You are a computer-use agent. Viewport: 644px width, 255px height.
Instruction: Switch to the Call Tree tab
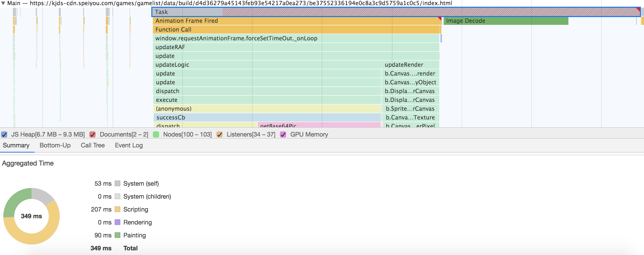(x=92, y=145)
